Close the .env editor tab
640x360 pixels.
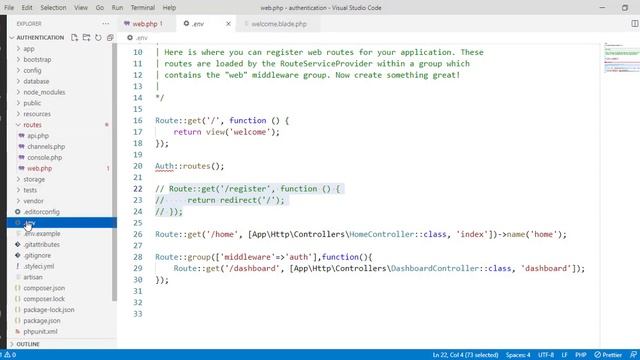point(228,24)
